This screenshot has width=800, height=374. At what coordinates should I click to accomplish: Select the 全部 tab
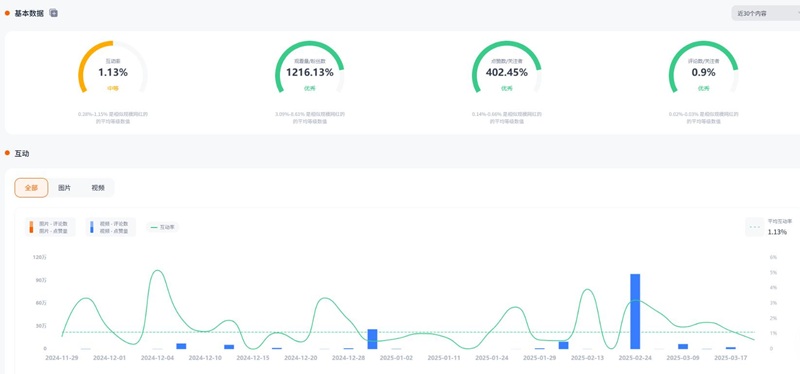click(31, 188)
